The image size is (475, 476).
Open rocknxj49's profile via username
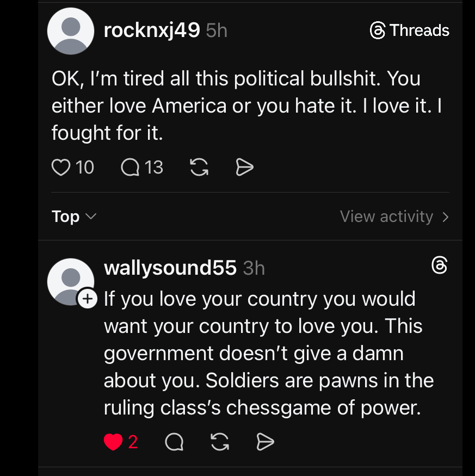tap(152, 30)
